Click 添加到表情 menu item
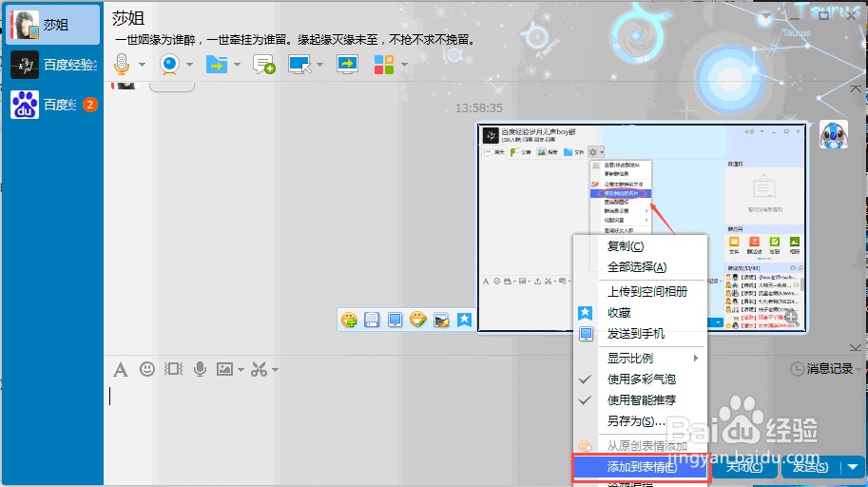 [x=641, y=467]
